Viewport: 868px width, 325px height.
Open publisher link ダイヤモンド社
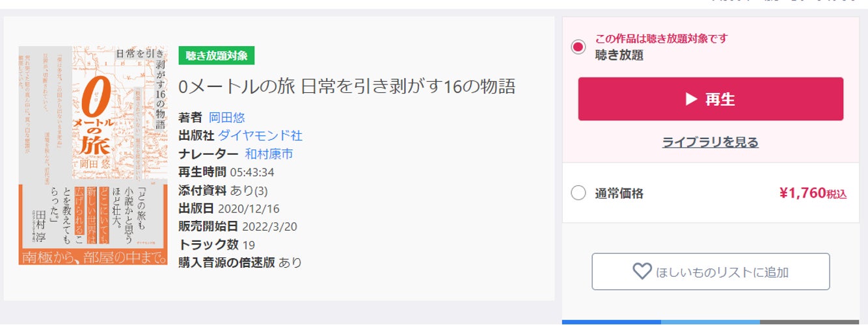260,136
